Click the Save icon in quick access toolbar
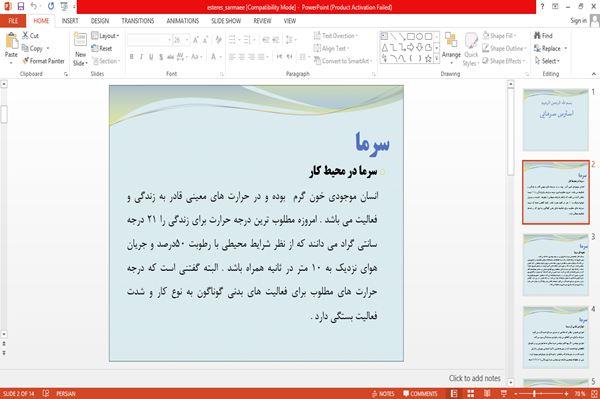The image size is (600, 399). 21,6
